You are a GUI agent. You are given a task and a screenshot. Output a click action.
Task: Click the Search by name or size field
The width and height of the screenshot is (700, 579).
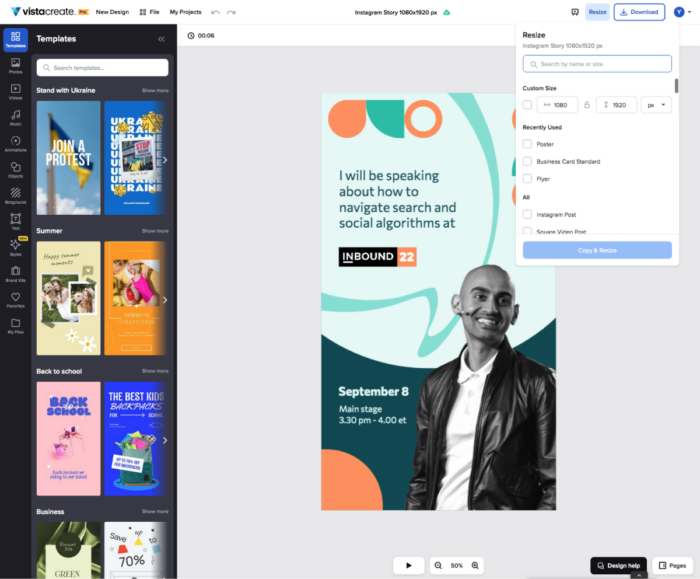597,64
